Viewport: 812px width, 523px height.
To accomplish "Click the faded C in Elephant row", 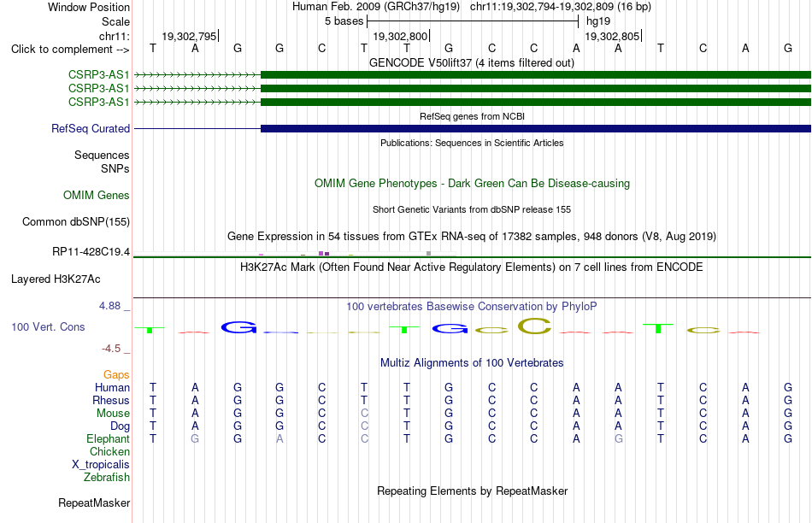I will point(364,438).
